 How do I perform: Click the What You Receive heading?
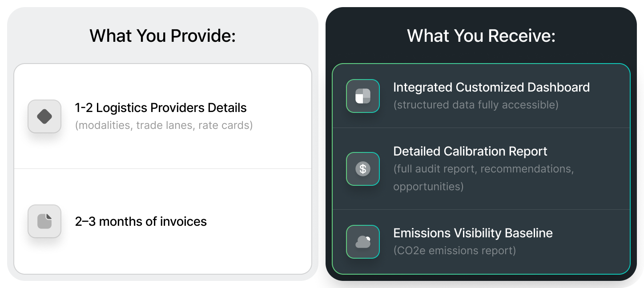pyautogui.click(x=481, y=36)
